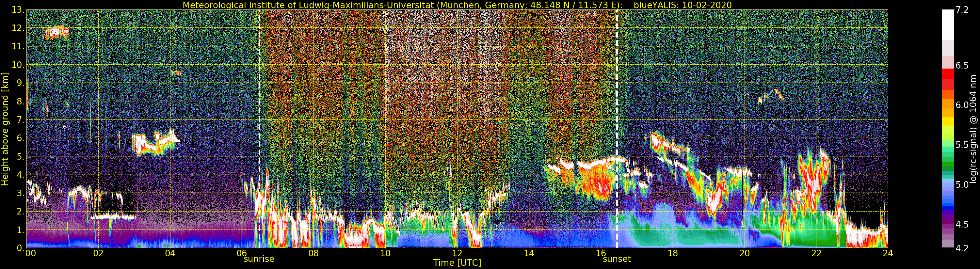Select the white dashed sunrise line
Screen dimensions: 980x269
260,129
